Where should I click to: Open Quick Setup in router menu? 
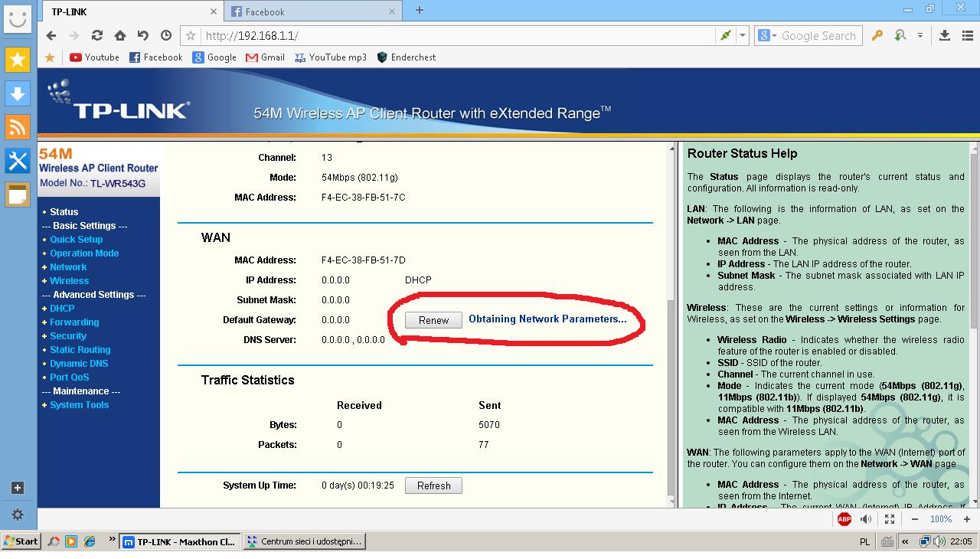coord(76,240)
